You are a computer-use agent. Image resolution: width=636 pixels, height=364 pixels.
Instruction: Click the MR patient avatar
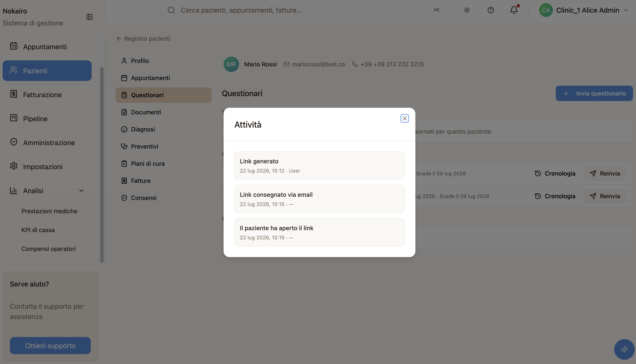(x=231, y=64)
